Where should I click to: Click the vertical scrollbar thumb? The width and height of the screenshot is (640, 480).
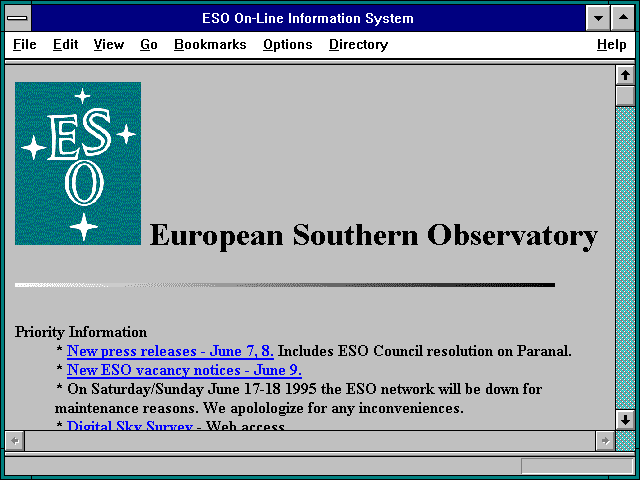[x=625, y=96]
